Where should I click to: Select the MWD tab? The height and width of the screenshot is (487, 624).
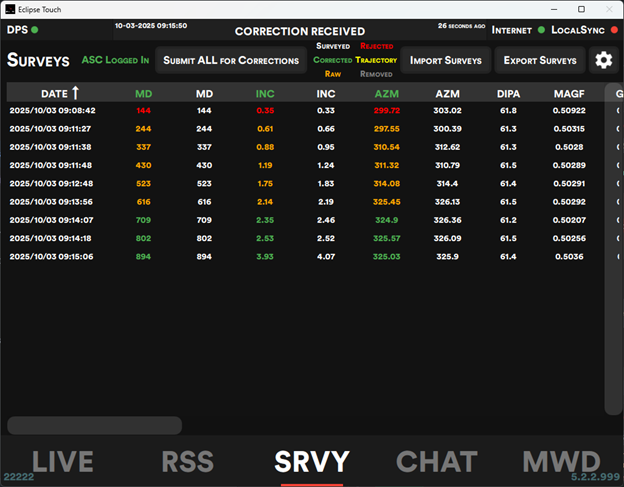[x=561, y=461]
